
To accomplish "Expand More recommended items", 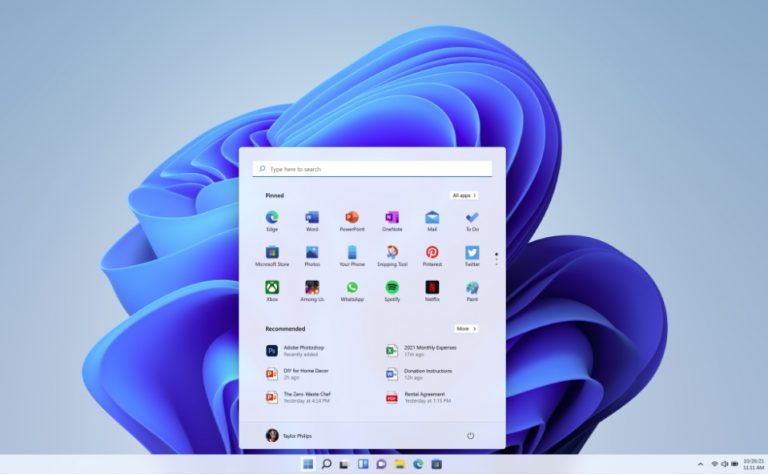I will (x=466, y=328).
